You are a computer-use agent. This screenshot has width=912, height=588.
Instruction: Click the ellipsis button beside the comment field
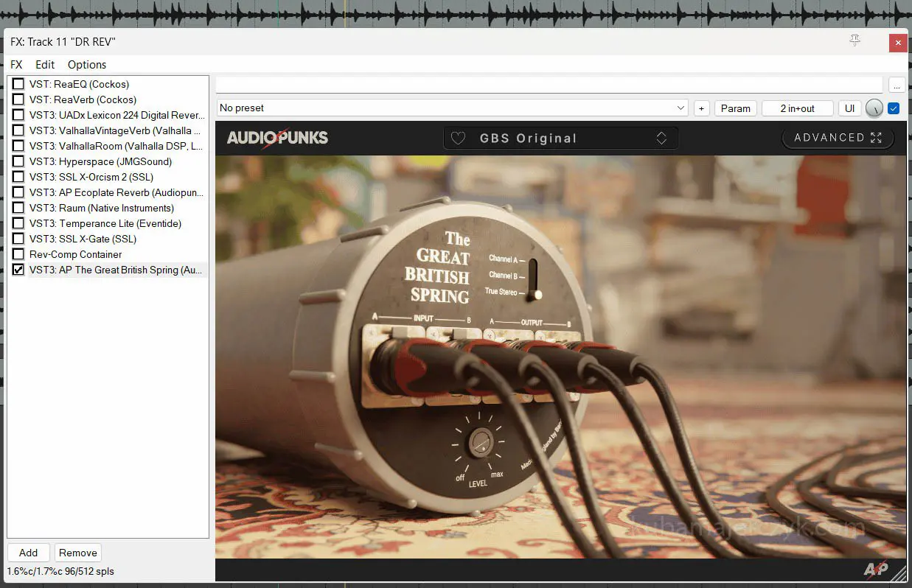[x=896, y=85]
